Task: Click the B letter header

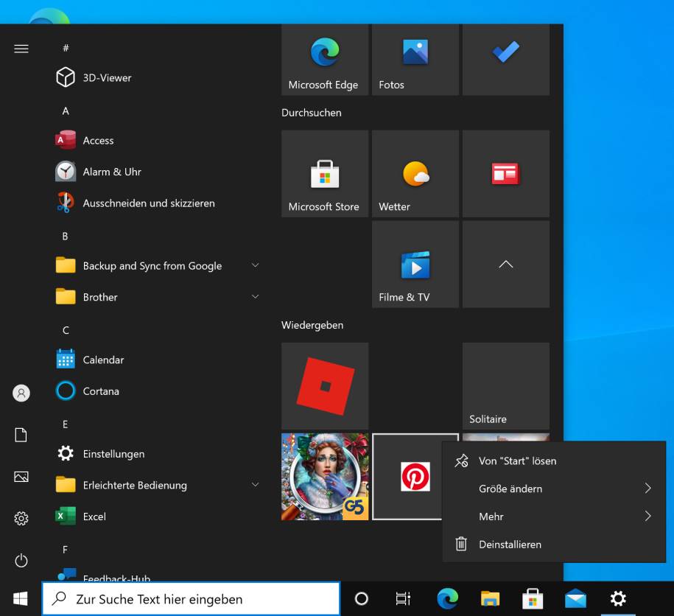Action: point(66,236)
